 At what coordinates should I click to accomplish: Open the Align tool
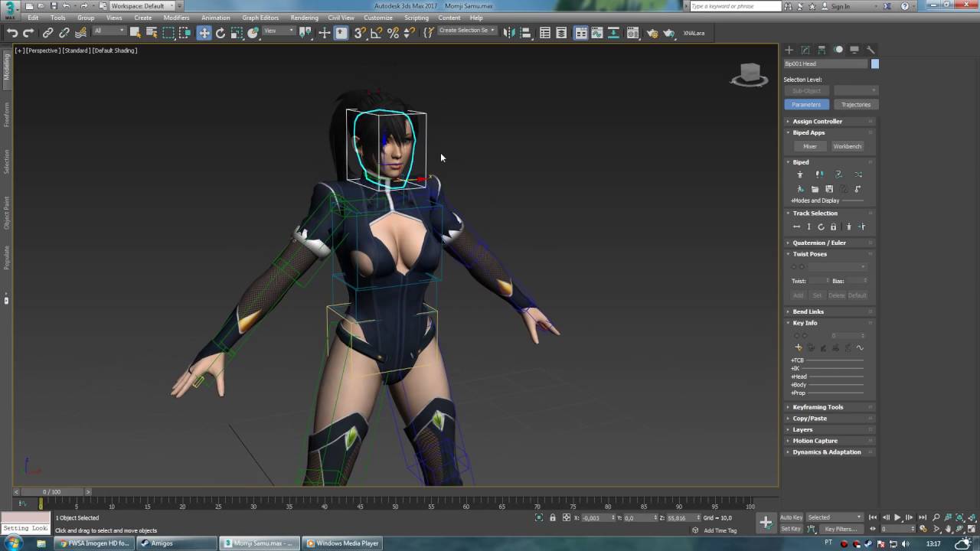coord(526,33)
